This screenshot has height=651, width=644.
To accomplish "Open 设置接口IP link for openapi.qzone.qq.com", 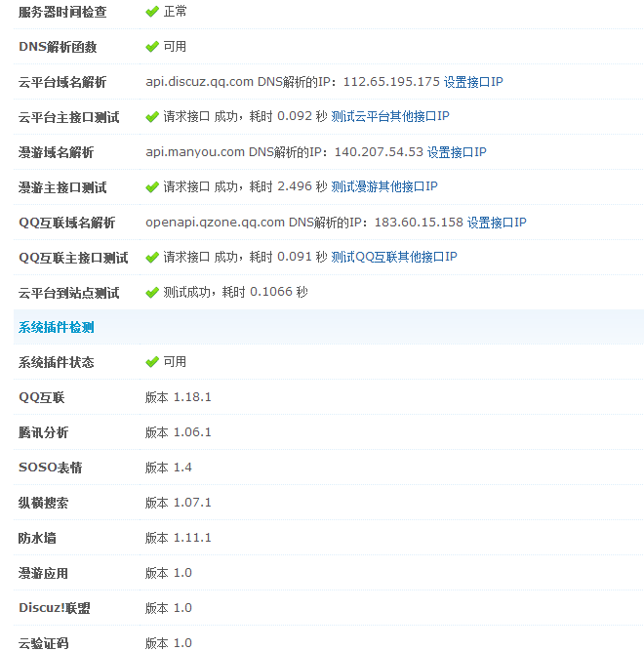I will pyautogui.click(x=497, y=223).
